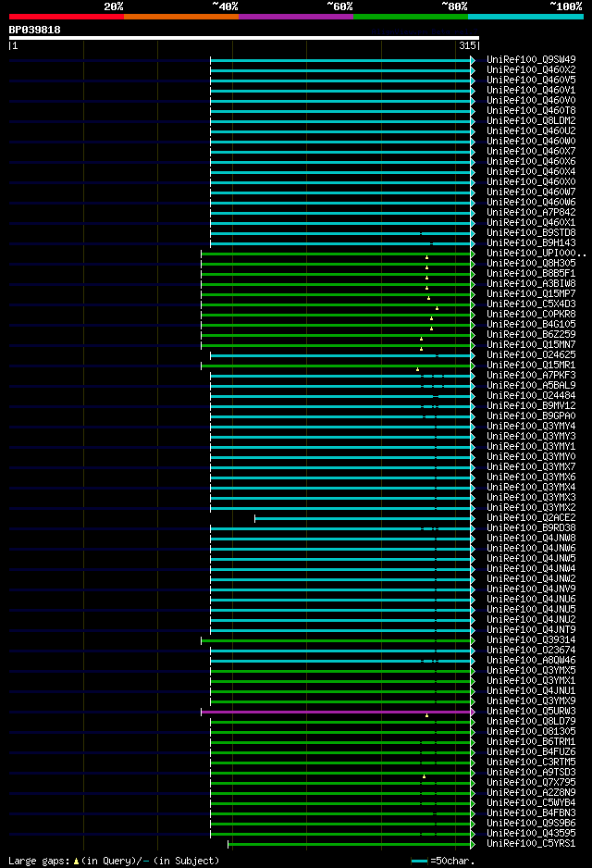This screenshot has width=592, height=868.
Task: Select label UniRef100_Q5URW3
Action: point(531,712)
